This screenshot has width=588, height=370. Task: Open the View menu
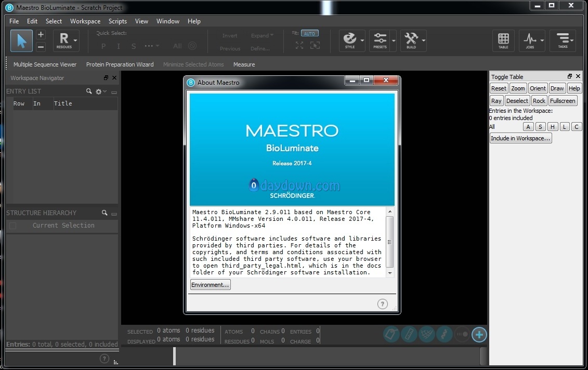pos(141,21)
